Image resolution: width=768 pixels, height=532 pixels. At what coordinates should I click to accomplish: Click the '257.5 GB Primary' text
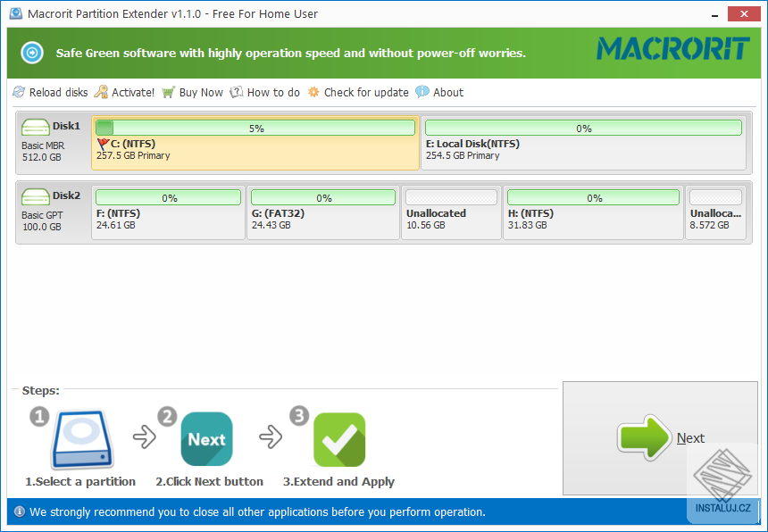(133, 155)
